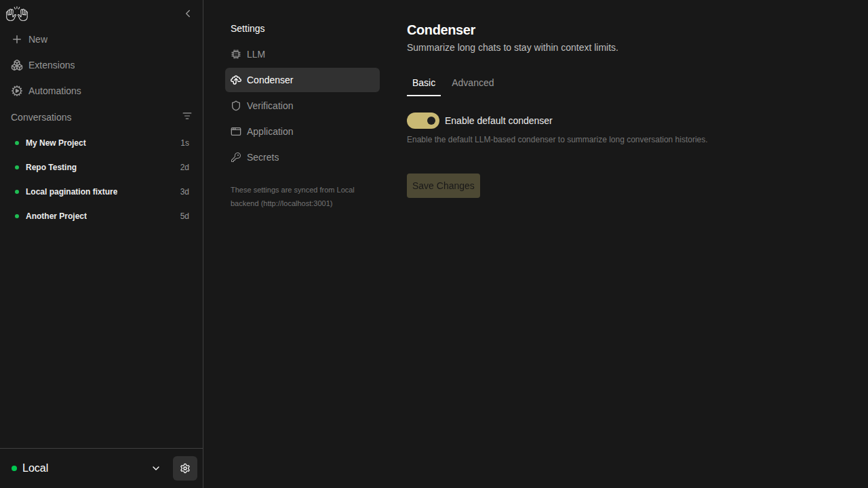Open Automations via its gear-play icon
The image size is (868, 488).
point(17,91)
